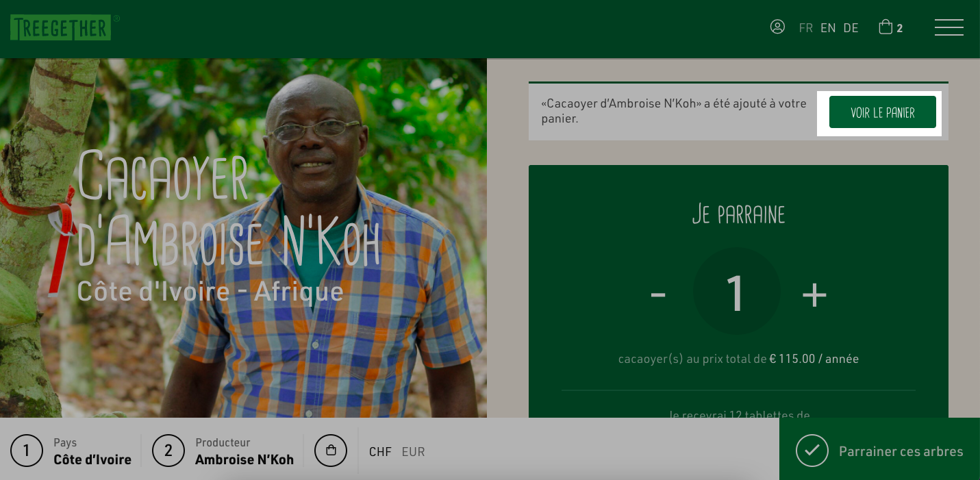Open the user account icon
Viewport: 980px width, 480px height.
click(x=777, y=27)
